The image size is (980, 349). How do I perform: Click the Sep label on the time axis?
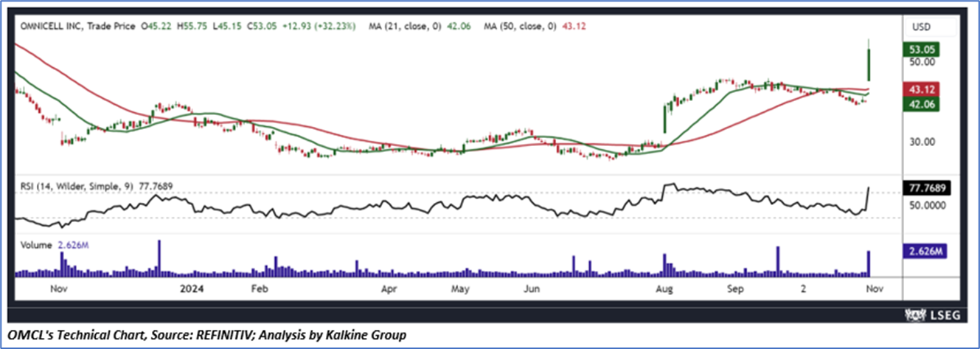(x=735, y=289)
